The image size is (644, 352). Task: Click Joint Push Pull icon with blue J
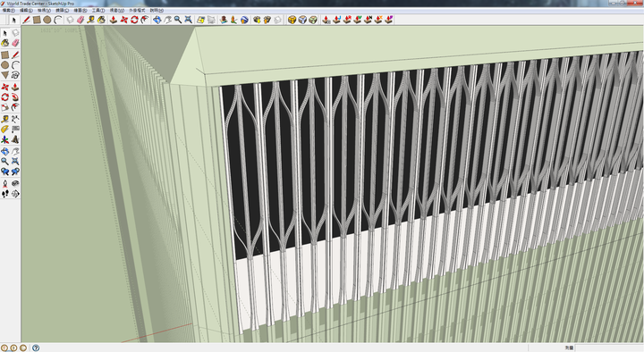pos(337,20)
